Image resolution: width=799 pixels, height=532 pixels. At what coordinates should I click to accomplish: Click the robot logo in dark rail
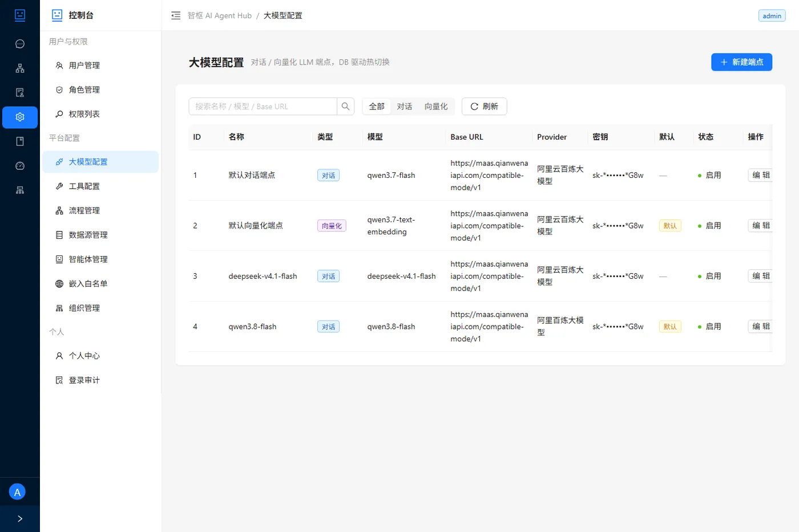click(20, 15)
